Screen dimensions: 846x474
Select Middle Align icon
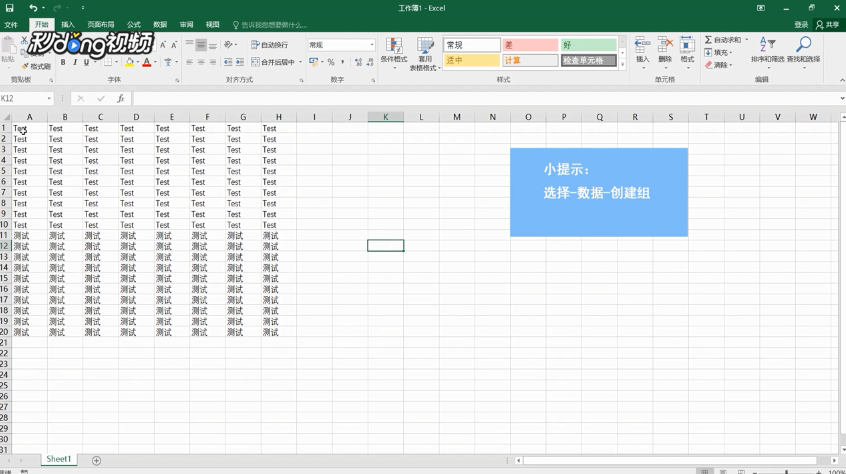(x=201, y=45)
